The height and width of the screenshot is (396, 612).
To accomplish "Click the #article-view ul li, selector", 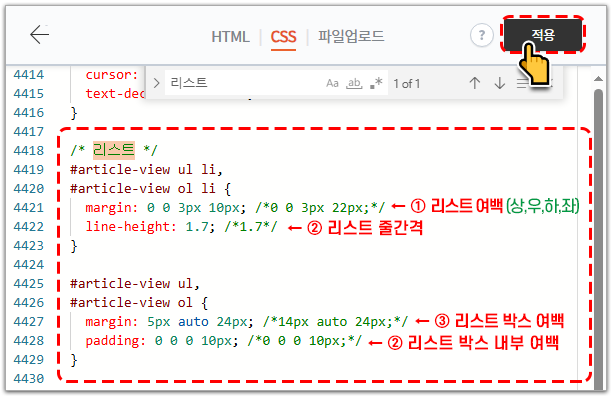I will (146, 170).
